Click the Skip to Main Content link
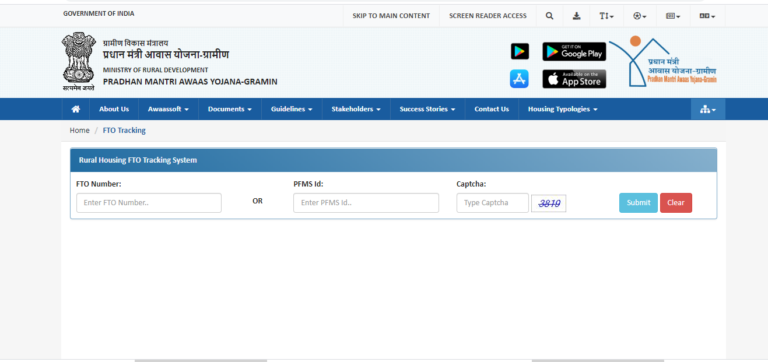Image resolution: width=768 pixels, height=362 pixels. pos(391,16)
